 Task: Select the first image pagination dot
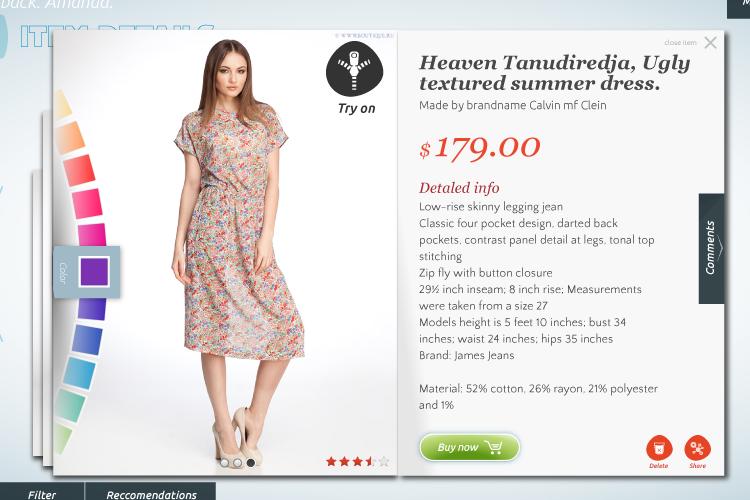click(x=224, y=463)
